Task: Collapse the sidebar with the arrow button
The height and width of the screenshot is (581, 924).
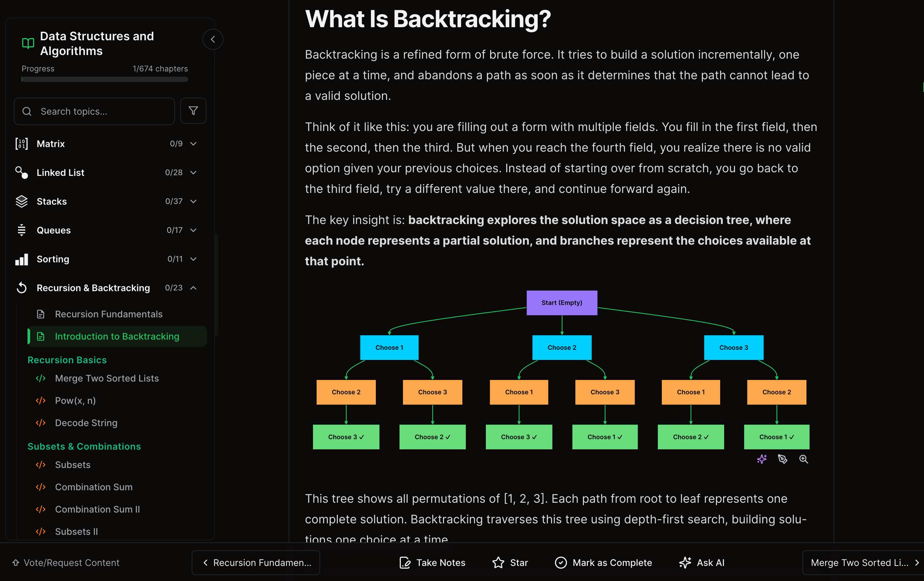Action: 213,39
